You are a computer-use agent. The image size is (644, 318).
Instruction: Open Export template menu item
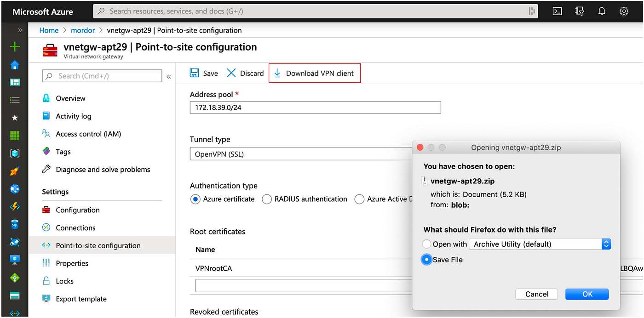pos(81,299)
